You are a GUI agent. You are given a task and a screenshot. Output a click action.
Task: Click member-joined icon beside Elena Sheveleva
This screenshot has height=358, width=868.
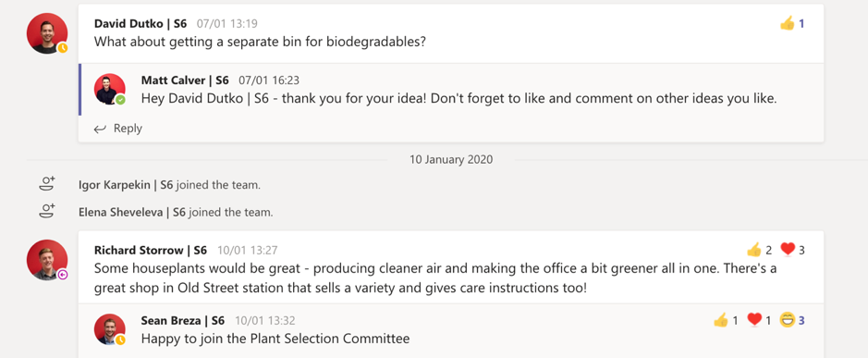click(x=48, y=211)
